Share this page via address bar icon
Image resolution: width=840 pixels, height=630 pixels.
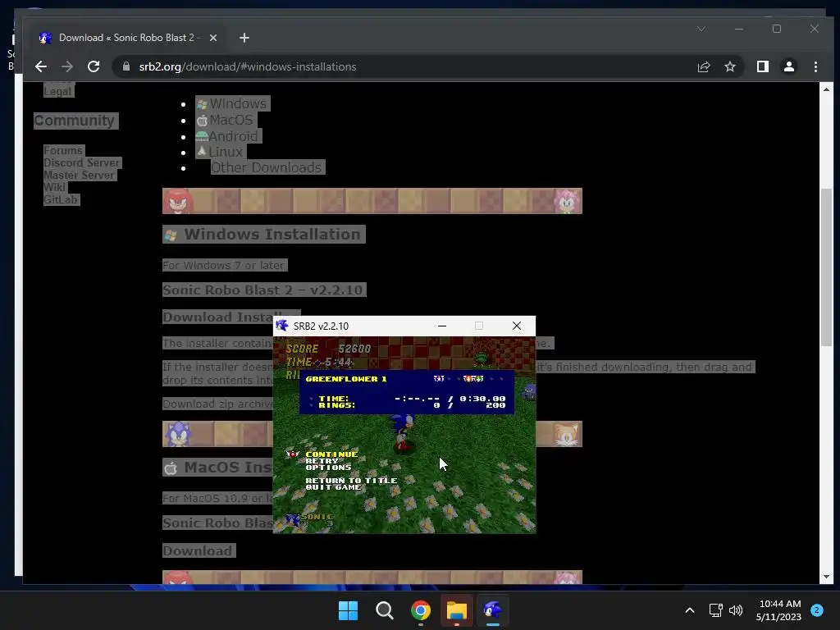(703, 66)
